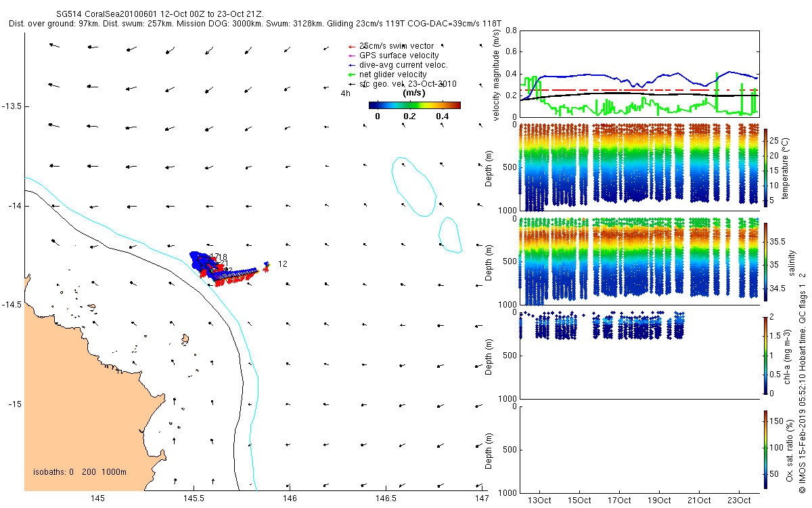Click the temperature colorbar
This screenshot has height=508, width=812.
click(766, 167)
